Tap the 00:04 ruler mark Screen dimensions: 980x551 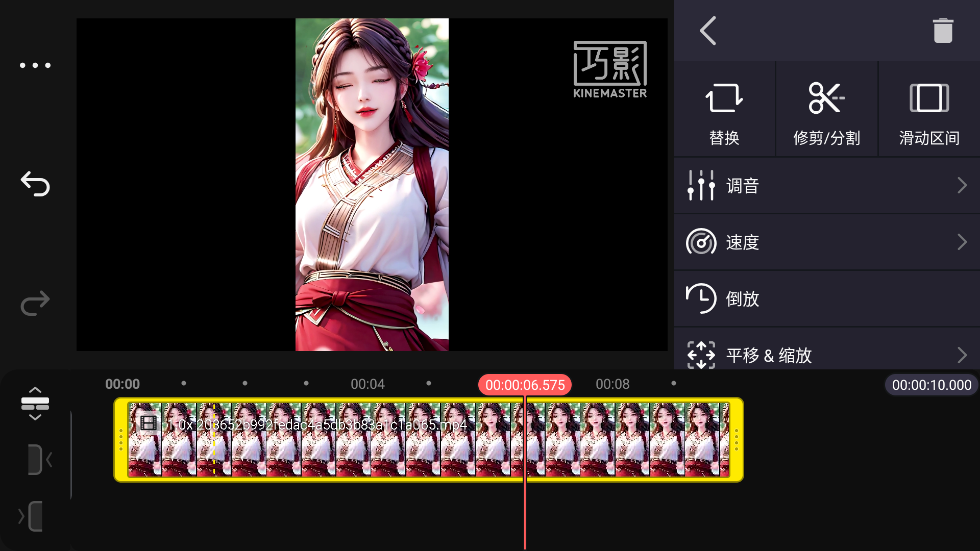367,384
